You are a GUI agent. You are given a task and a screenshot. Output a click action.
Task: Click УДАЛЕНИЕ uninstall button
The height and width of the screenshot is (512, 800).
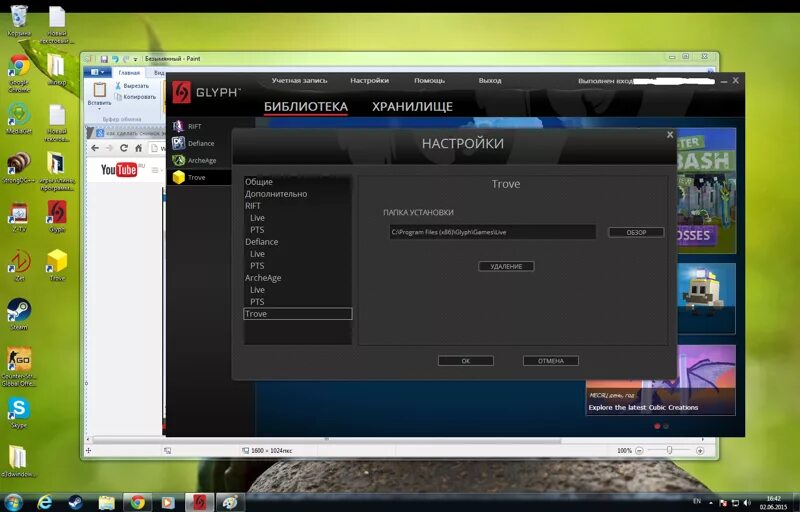coord(506,266)
